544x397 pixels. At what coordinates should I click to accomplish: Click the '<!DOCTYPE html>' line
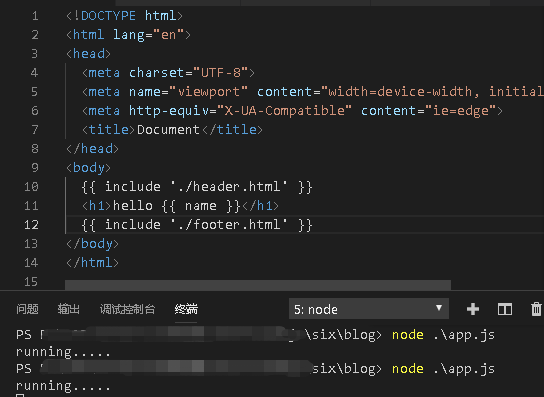124,16
